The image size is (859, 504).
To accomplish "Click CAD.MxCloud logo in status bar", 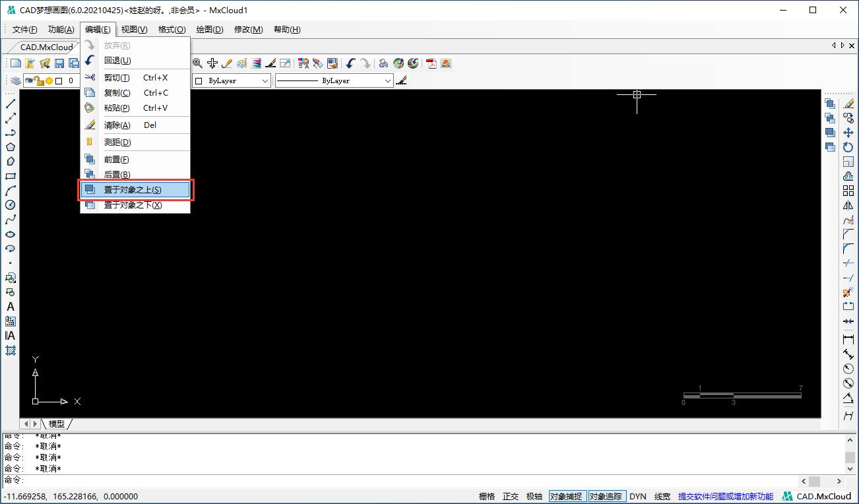I will 817,497.
